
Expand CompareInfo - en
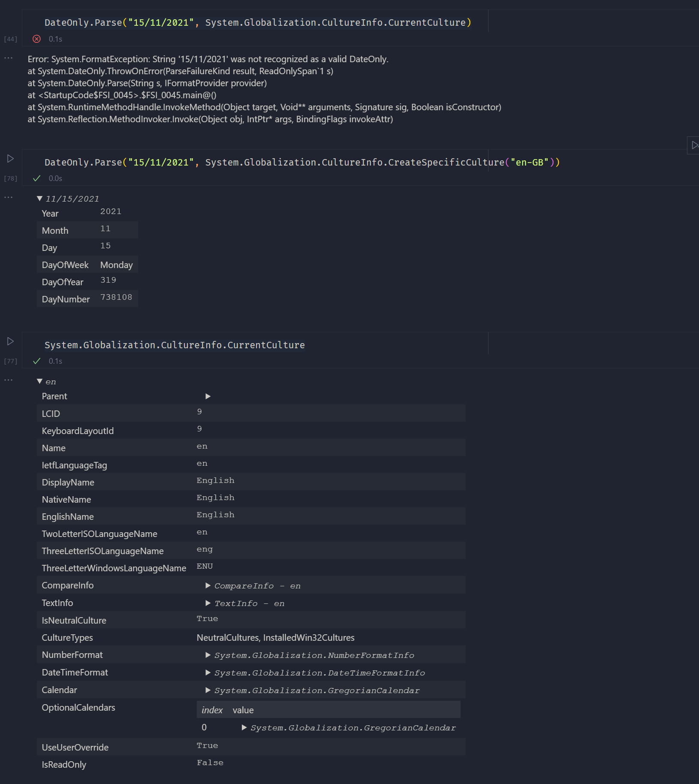click(x=209, y=585)
